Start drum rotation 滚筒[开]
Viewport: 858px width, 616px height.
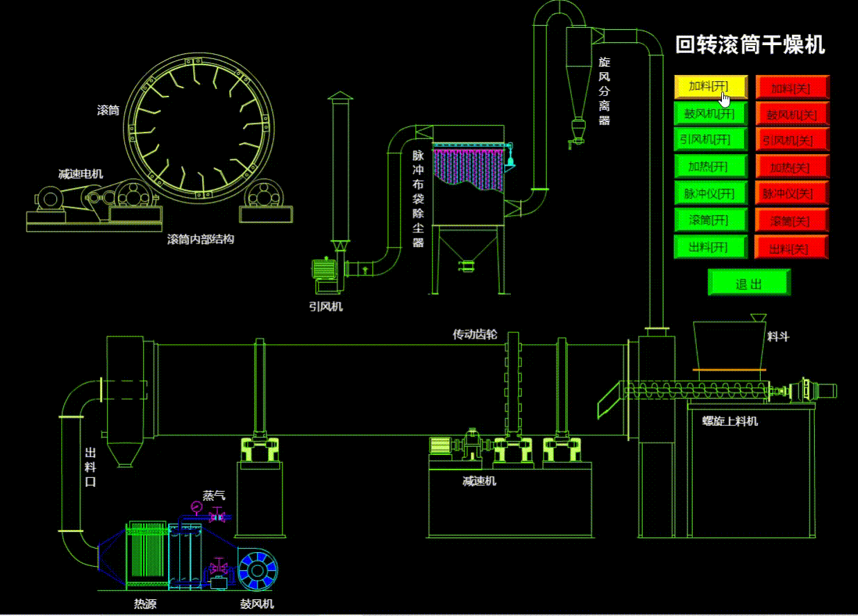tap(711, 220)
